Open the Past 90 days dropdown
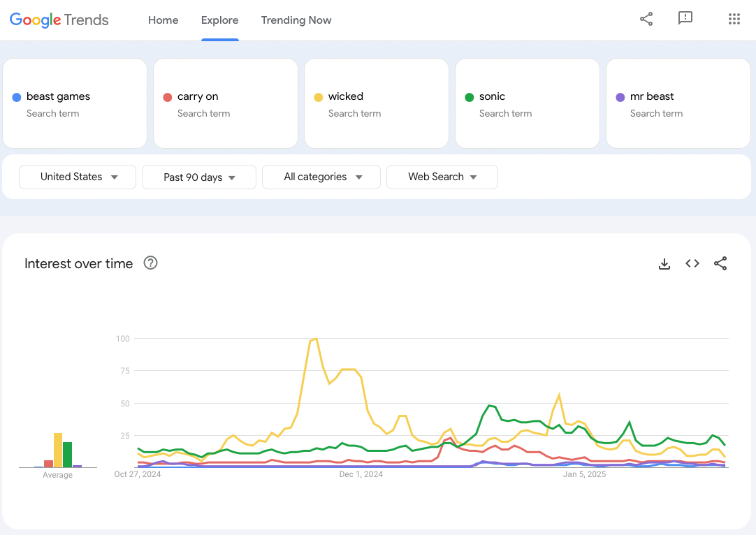Image resolution: width=756 pixels, height=535 pixels. point(199,177)
